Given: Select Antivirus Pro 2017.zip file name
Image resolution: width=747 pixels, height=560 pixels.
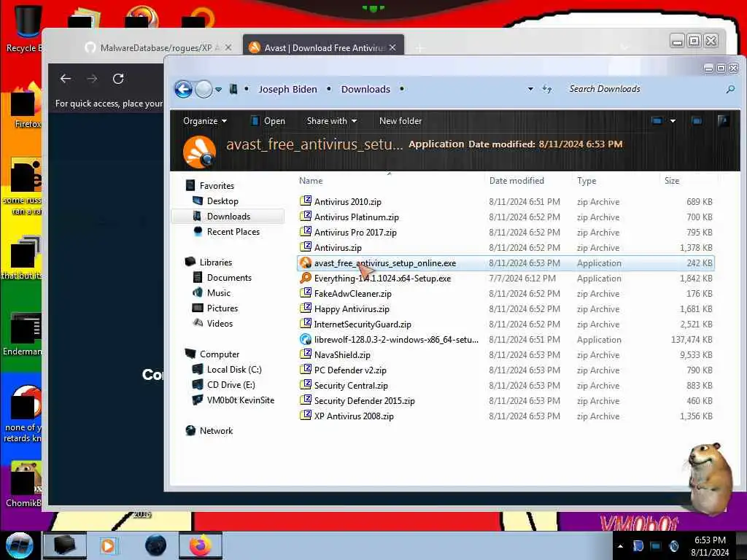Looking at the screenshot, I should pyautogui.click(x=355, y=233).
